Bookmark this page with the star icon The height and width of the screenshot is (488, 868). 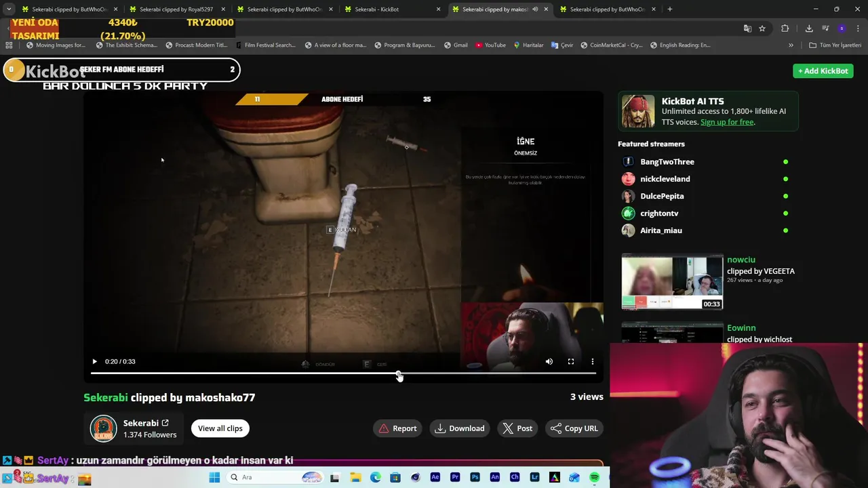pyautogui.click(x=762, y=28)
